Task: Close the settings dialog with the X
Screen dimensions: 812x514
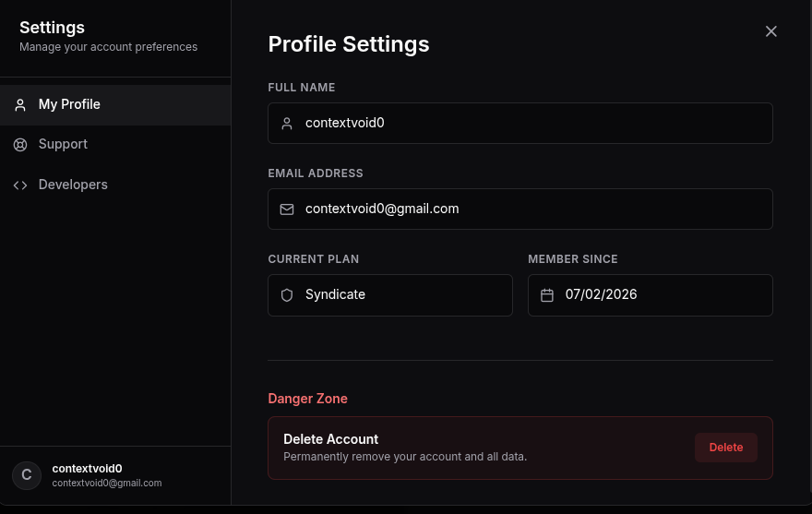Action: click(771, 31)
